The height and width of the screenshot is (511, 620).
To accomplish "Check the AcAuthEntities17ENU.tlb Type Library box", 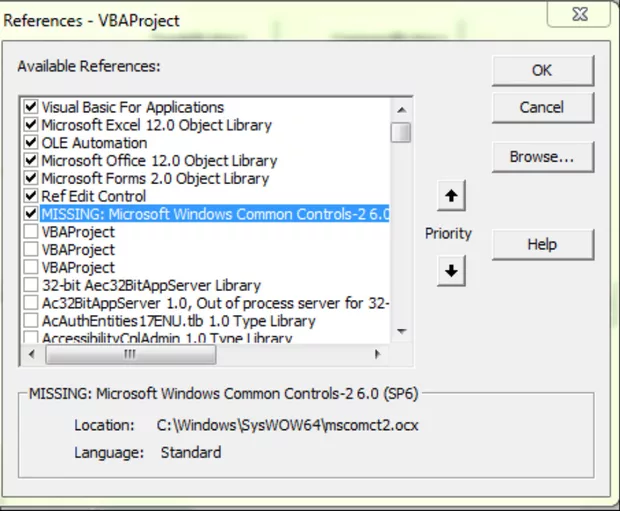I will coord(31,321).
